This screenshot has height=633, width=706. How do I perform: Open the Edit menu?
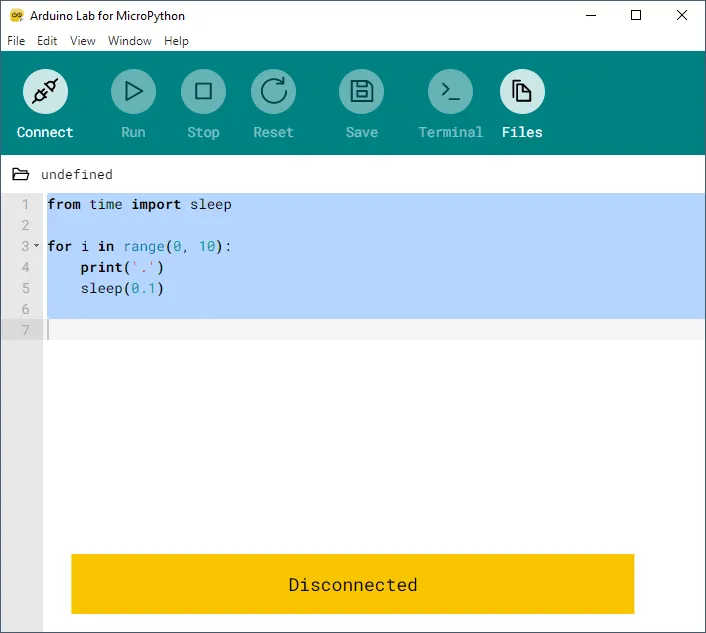[47, 41]
